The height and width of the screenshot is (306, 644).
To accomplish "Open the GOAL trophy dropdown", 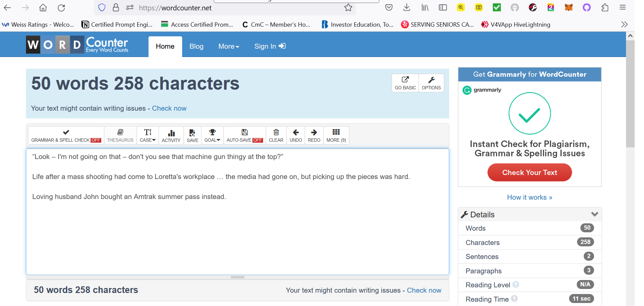I will click(212, 135).
